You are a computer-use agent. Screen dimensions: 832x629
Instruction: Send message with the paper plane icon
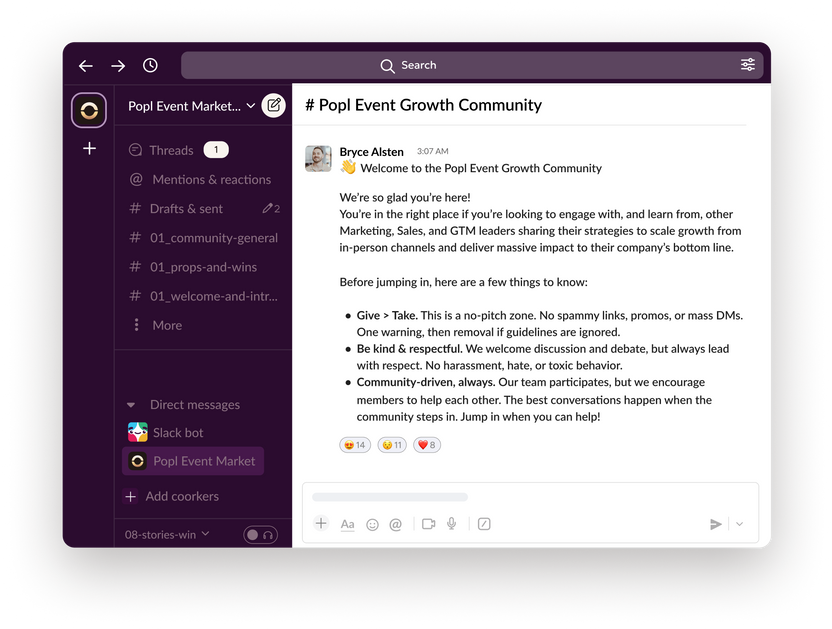716,524
